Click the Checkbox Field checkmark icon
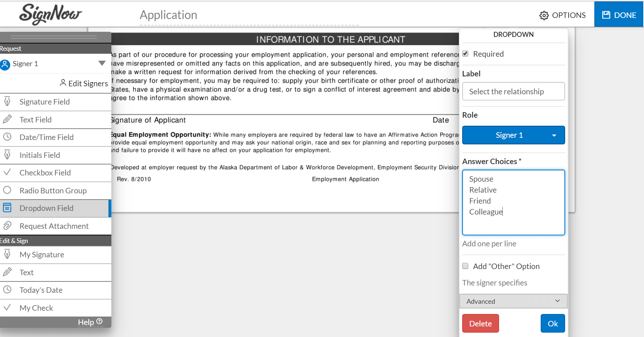 point(7,172)
